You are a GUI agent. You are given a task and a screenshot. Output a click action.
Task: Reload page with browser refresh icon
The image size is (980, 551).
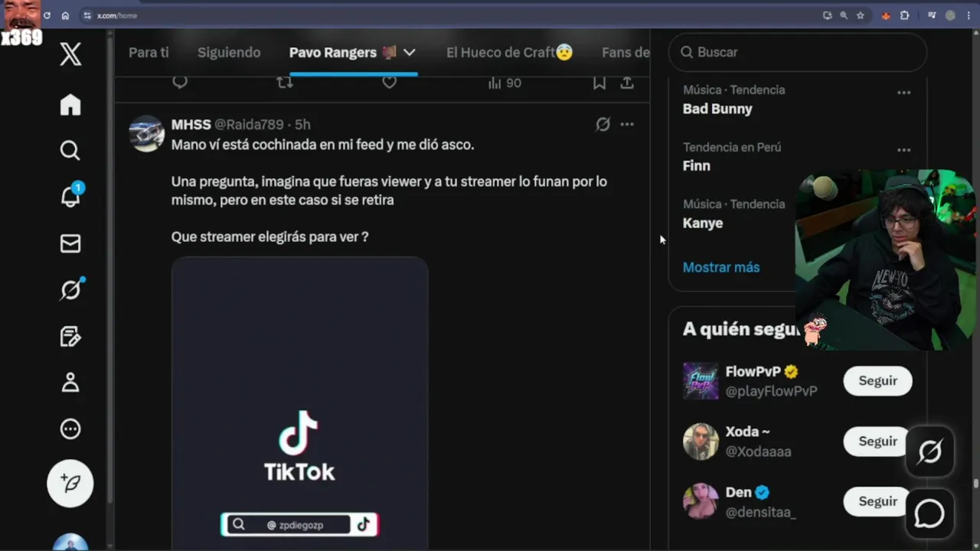47,15
